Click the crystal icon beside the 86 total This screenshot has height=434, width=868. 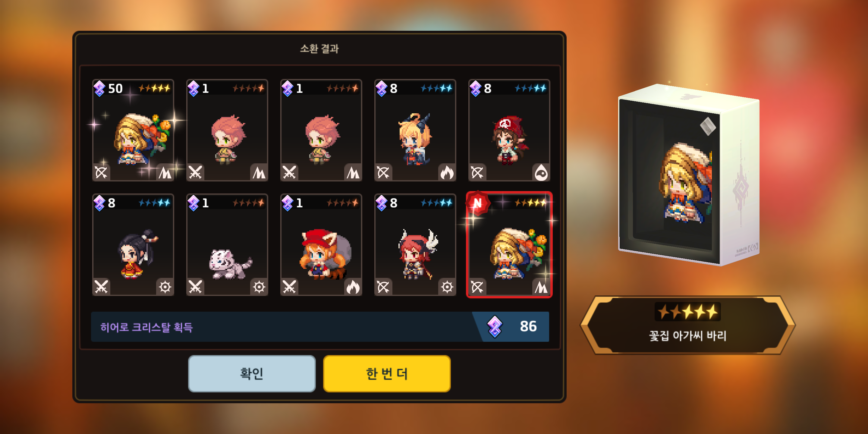click(495, 326)
